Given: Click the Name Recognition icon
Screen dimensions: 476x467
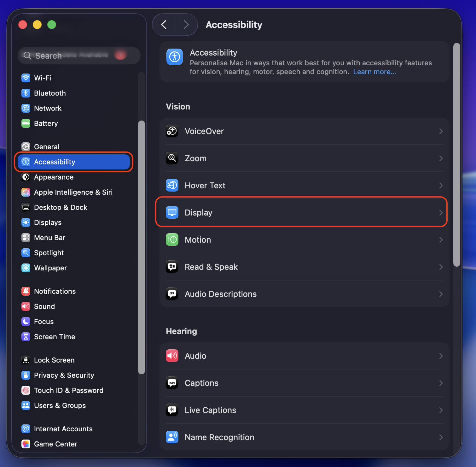Looking at the screenshot, I should coord(172,437).
